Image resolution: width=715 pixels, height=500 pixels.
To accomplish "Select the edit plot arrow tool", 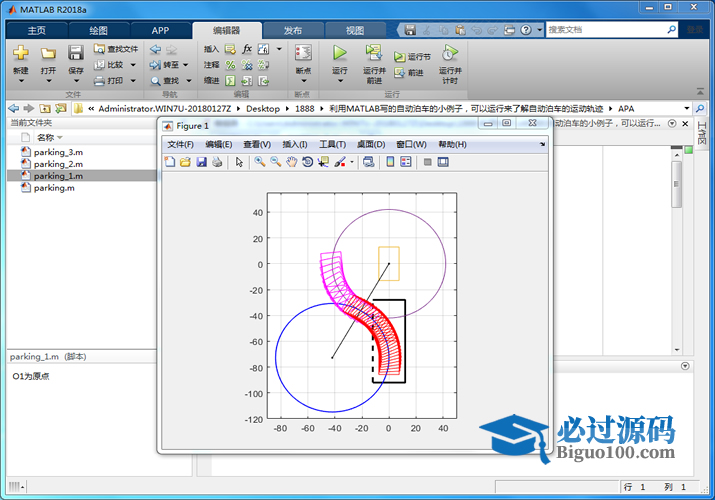I will [239, 162].
